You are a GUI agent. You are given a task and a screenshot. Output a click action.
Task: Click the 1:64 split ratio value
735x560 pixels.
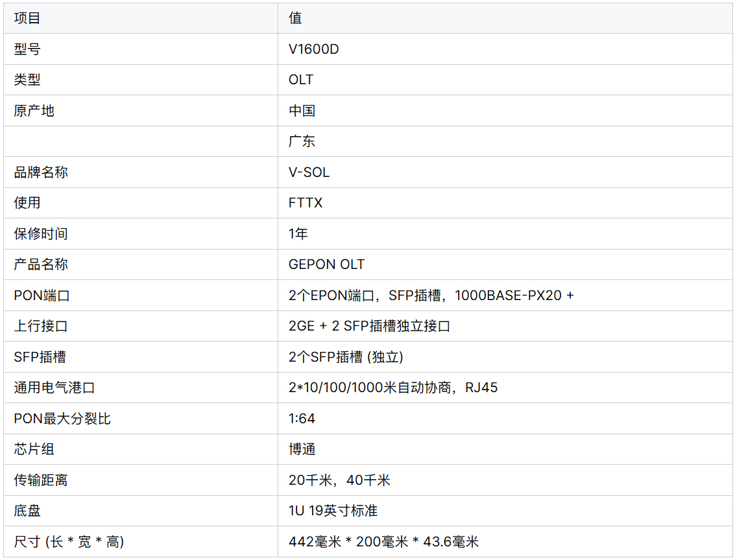[302, 419]
